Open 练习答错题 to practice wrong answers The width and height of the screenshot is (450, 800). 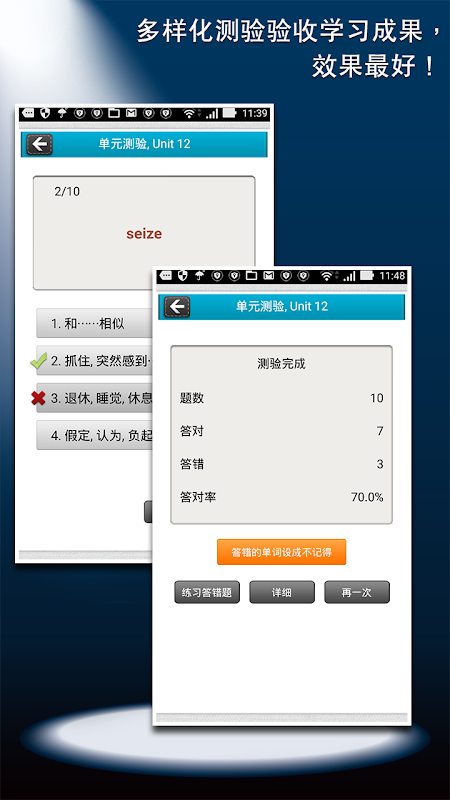click(207, 592)
